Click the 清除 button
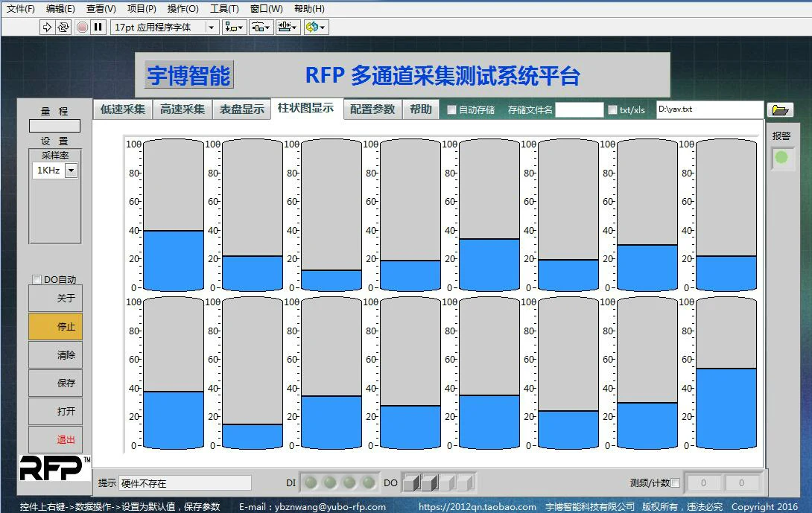 tap(55, 355)
